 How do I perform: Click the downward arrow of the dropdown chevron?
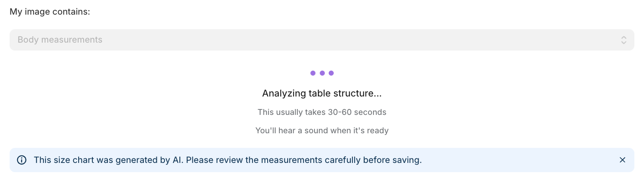point(624,43)
